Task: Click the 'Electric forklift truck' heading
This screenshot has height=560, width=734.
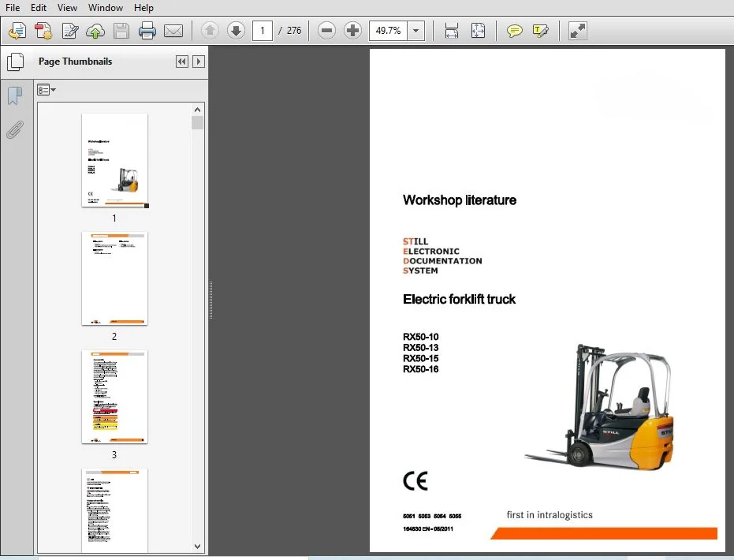Action: click(x=459, y=299)
